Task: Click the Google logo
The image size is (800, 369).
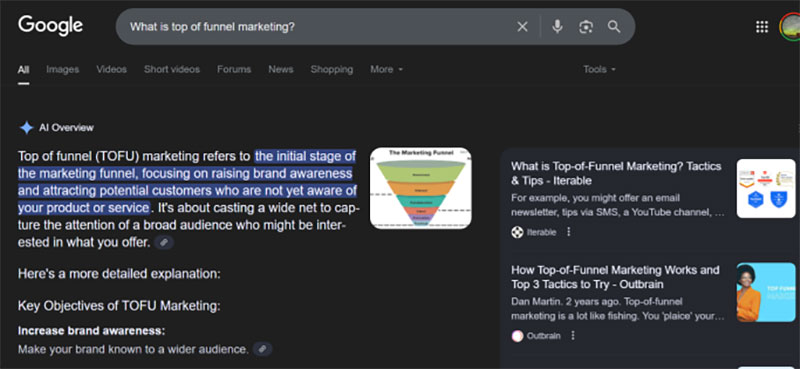Action: pos(51,26)
